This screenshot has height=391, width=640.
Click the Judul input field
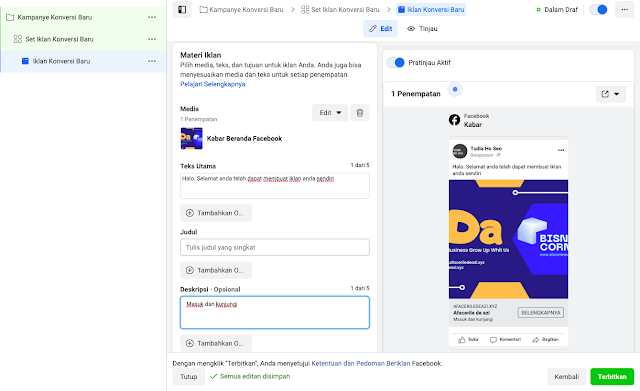pos(275,247)
